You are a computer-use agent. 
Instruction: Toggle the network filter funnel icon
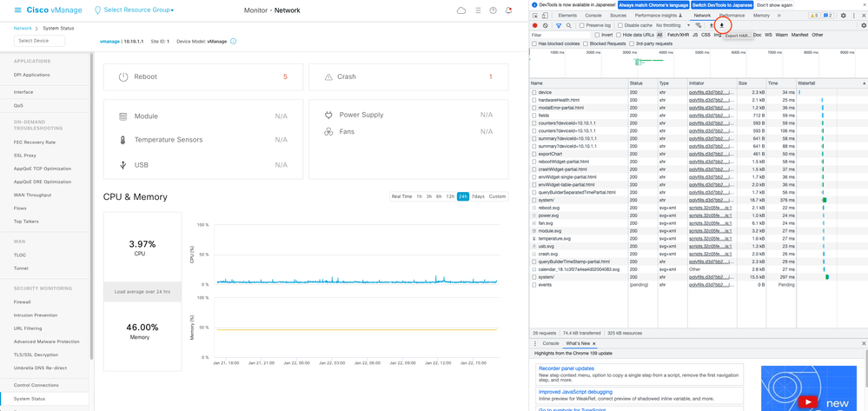coord(559,25)
